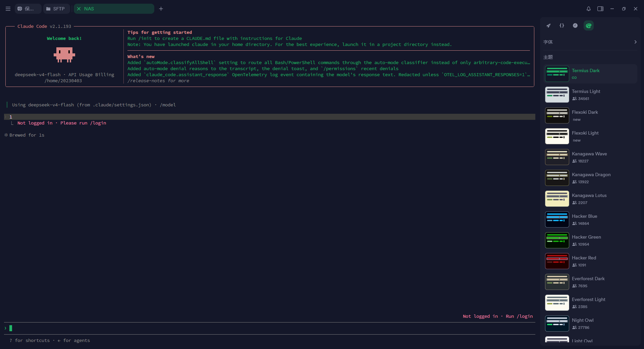The height and width of the screenshot is (349, 644).
Task: Toggle the right side panel
Action: click(600, 9)
